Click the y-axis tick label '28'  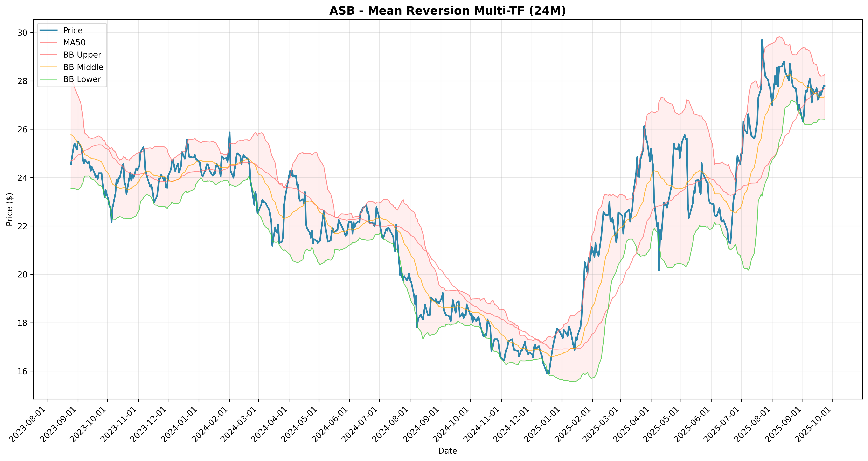click(23, 81)
